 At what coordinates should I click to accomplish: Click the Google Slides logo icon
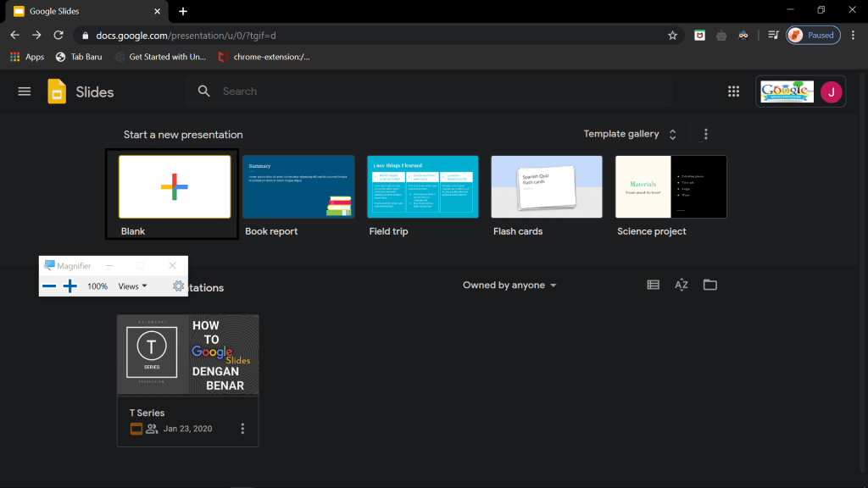point(57,91)
